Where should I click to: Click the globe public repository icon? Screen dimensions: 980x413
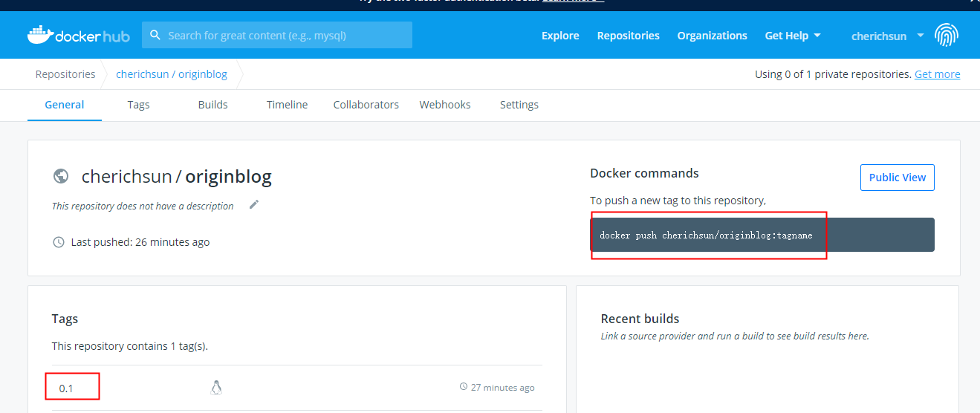click(x=61, y=176)
